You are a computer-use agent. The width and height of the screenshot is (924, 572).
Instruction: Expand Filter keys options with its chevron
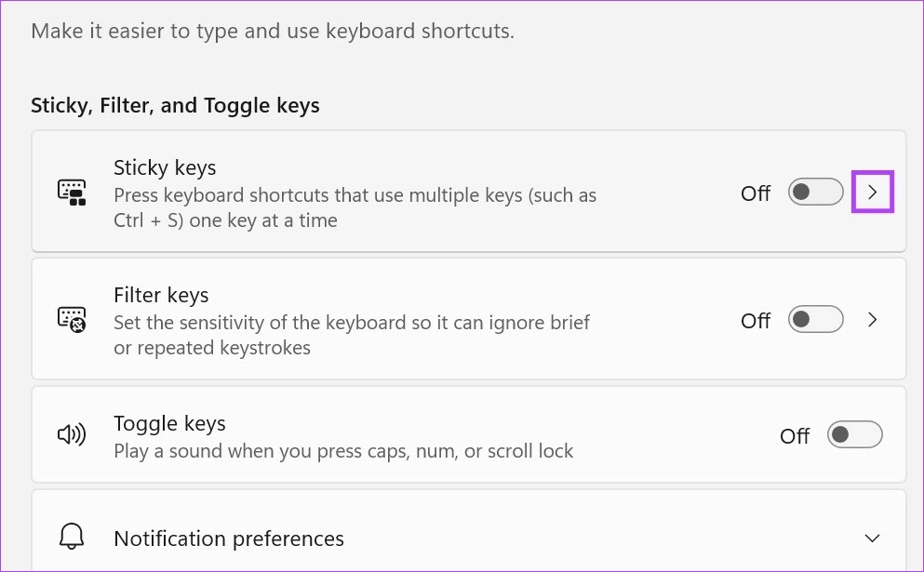(x=872, y=319)
